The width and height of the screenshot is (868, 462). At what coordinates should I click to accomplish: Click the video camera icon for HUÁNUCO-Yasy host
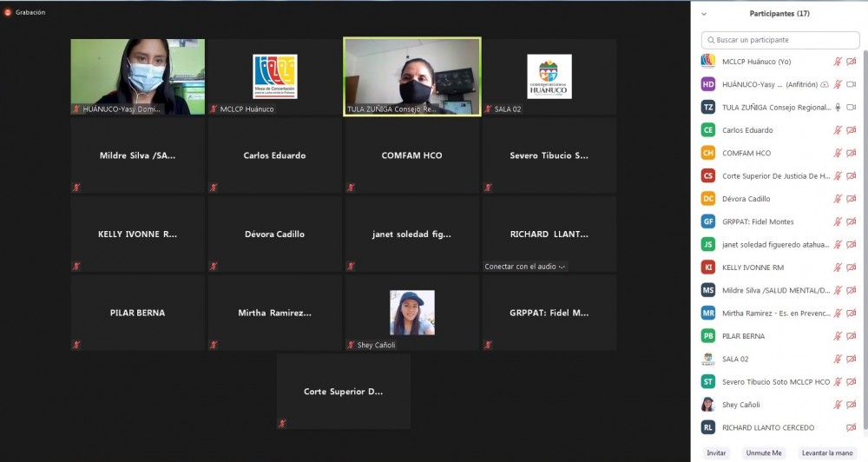(852, 84)
